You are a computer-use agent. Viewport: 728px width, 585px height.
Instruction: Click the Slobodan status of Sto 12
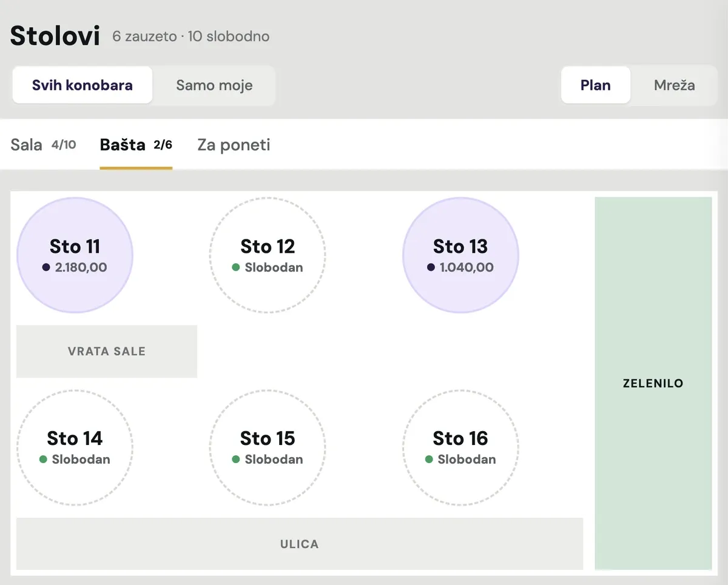click(274, 267)
